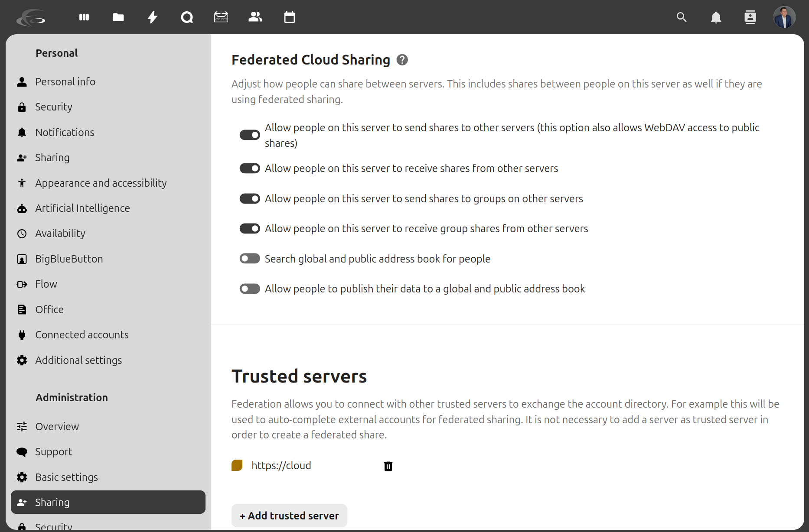Open Availability settings

point(108,233)
